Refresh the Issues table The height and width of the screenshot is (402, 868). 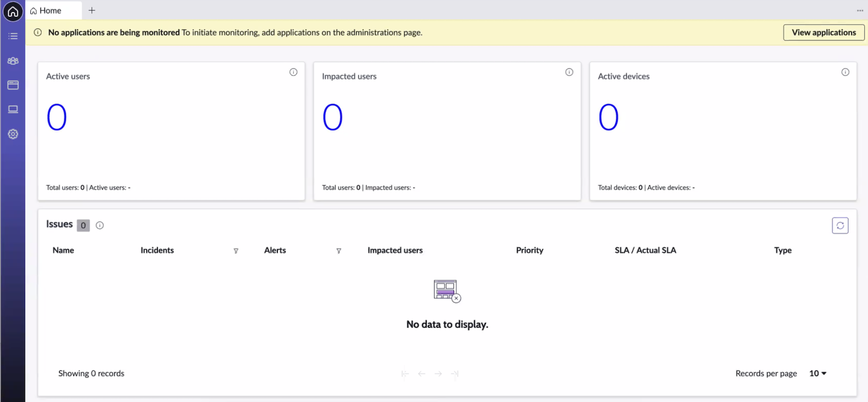point(840,225)
